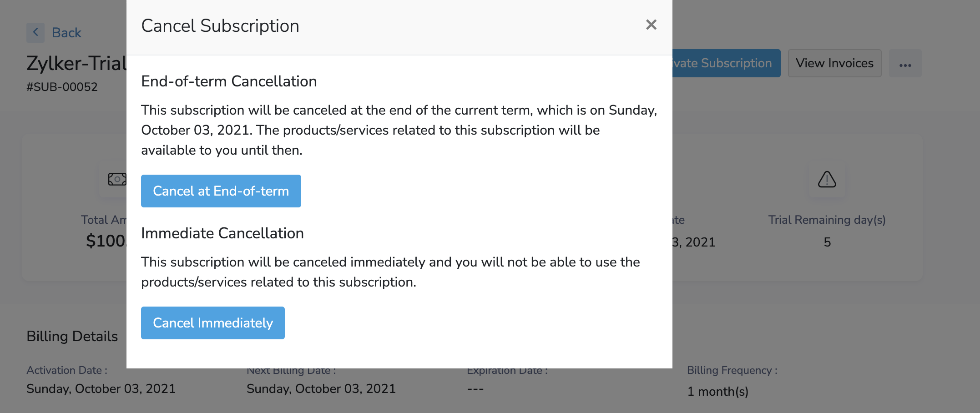980x413 pixels.
Task: Click the subscription number #SUB-00052
Action: [x=62, y=87]
